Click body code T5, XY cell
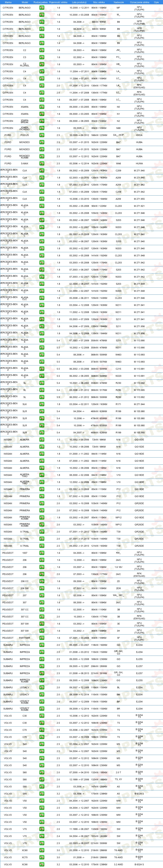 click(x=118, y=779)
